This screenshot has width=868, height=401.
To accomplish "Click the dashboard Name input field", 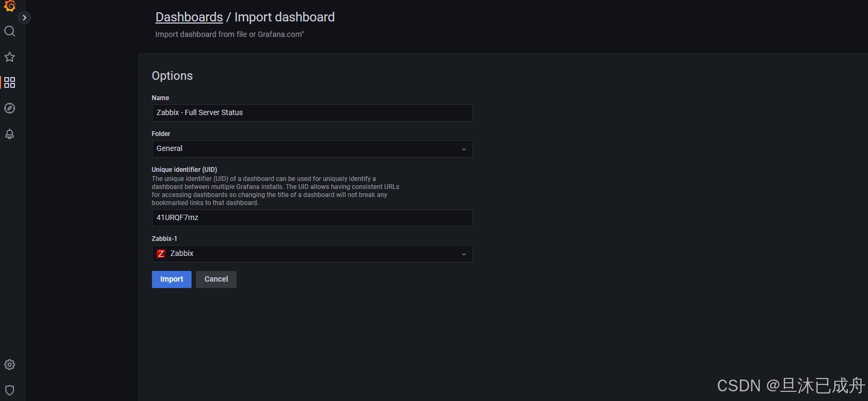I will click(x=312, y=113).
